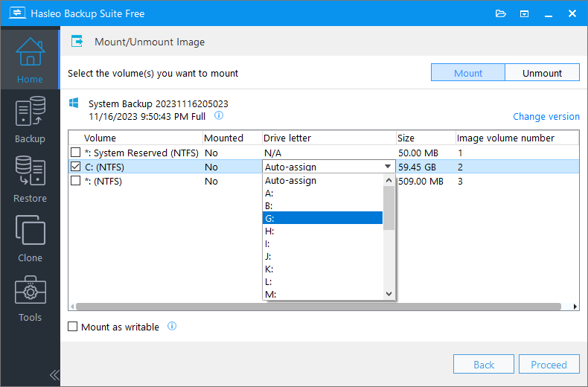Sort by the Size column header
Screen dimensions: 588x387
pos(426,138)
